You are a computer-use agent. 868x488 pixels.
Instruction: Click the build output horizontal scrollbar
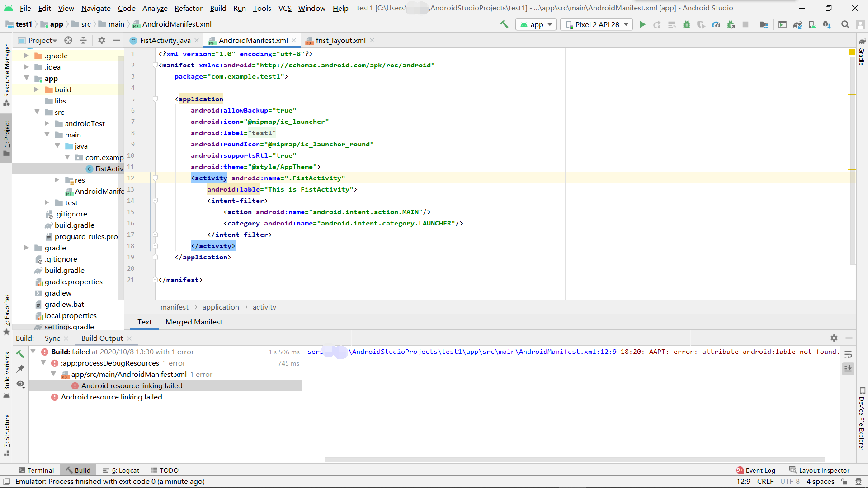(575, 460)
